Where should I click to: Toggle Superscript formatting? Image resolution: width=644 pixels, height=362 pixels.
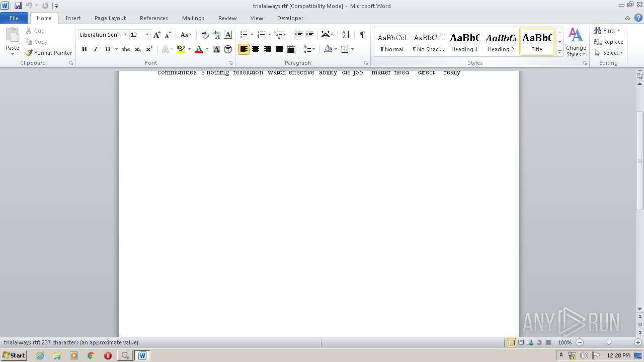pyautogui.click(x=149, y=49)
